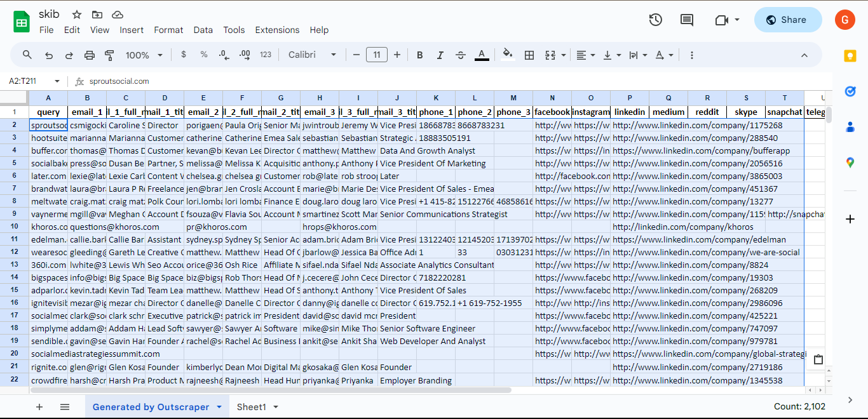Start a Meet call camera icon

(x=721, y=20)
